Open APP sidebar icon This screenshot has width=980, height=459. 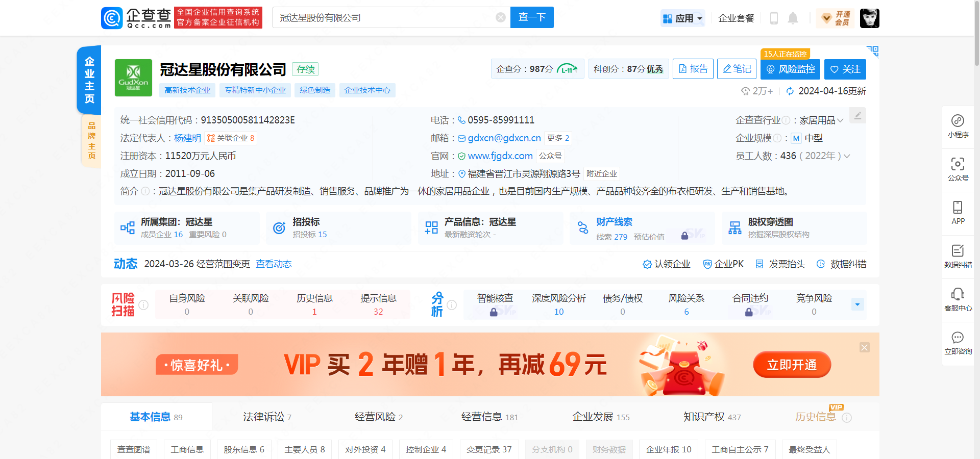(958, 213)
